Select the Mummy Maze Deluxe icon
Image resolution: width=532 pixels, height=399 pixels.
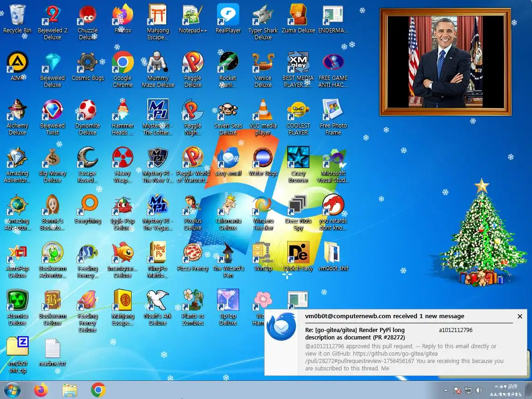(x=158, y=70)
